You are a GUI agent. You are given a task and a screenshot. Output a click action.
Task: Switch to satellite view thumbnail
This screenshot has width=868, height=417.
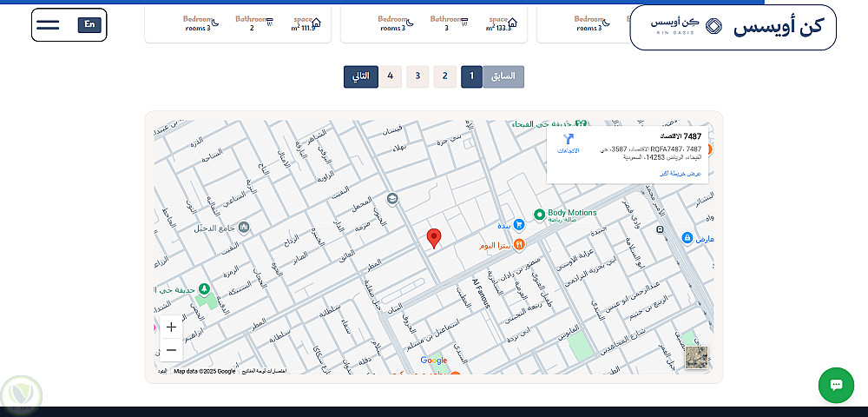pyautogui.click(x=696, y=357)
